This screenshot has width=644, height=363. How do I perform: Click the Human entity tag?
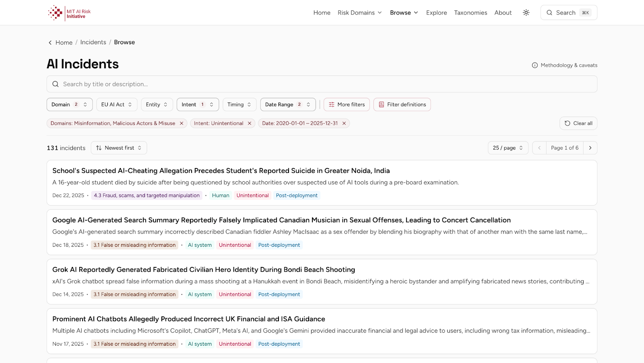[221, 195]
